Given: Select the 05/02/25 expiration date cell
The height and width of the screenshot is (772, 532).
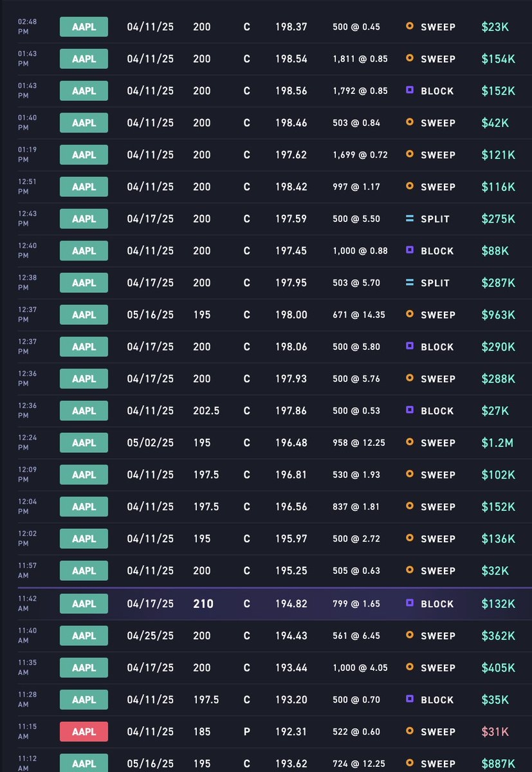Looking at the screenshot, I should coord(151,443).
